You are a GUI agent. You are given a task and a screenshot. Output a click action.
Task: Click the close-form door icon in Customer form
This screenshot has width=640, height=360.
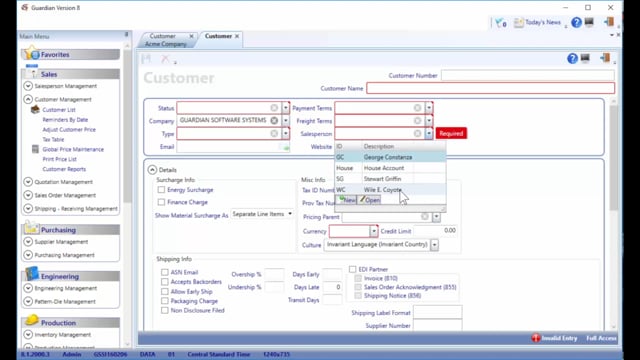coord(605,58)
